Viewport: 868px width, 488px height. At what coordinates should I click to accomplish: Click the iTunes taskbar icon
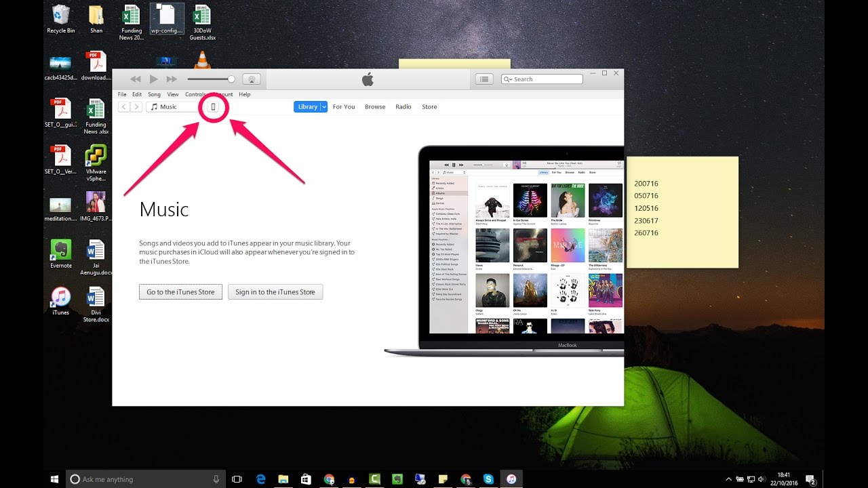[511, 479]
